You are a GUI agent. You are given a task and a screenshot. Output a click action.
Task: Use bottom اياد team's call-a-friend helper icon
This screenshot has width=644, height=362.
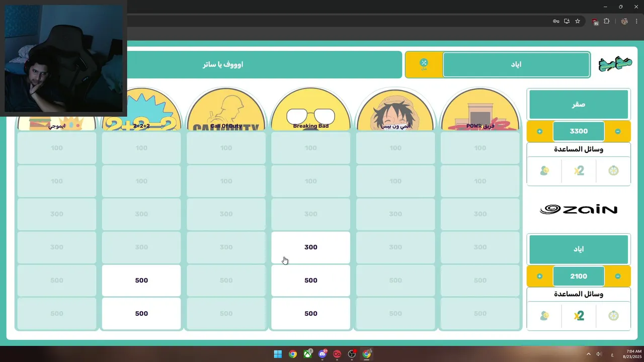(544, 316)
